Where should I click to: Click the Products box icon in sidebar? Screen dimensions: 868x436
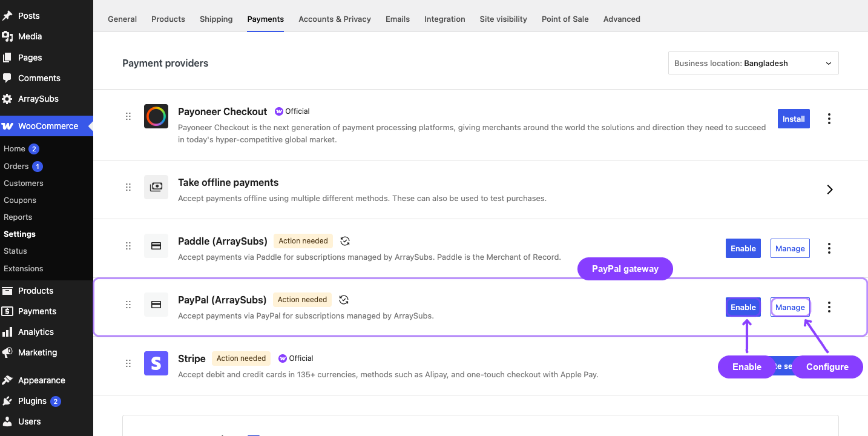pos(7,291)
